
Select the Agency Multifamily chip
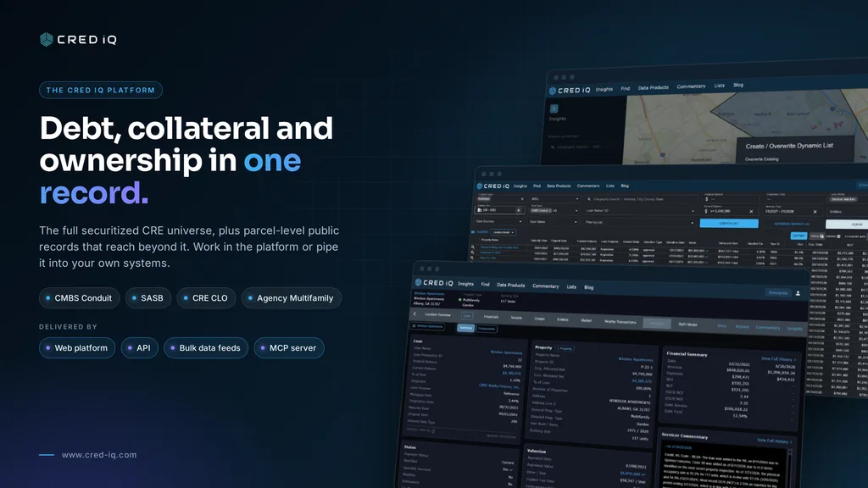[x=292, y=297]
